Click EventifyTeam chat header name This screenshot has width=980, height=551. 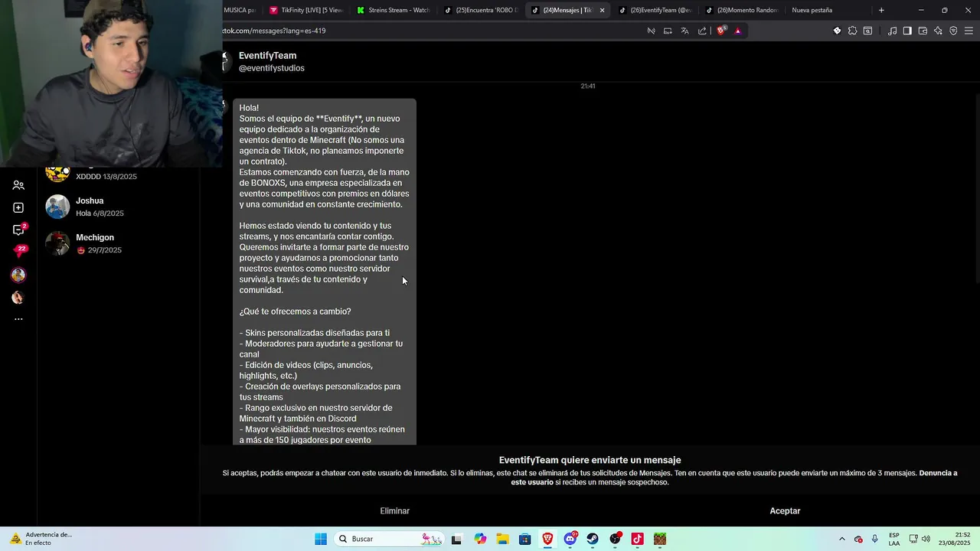(x=267, y=55)
